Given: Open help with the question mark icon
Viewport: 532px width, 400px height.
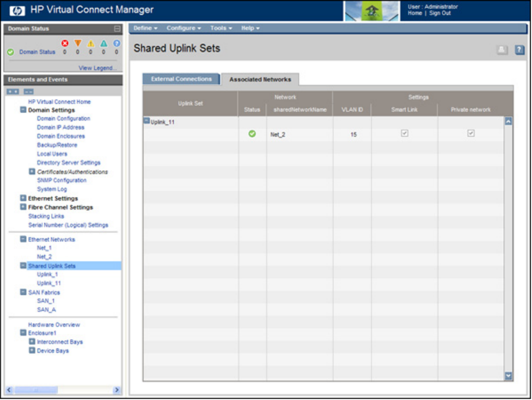Looking at the screenshot, I should (x=520, y=50).
